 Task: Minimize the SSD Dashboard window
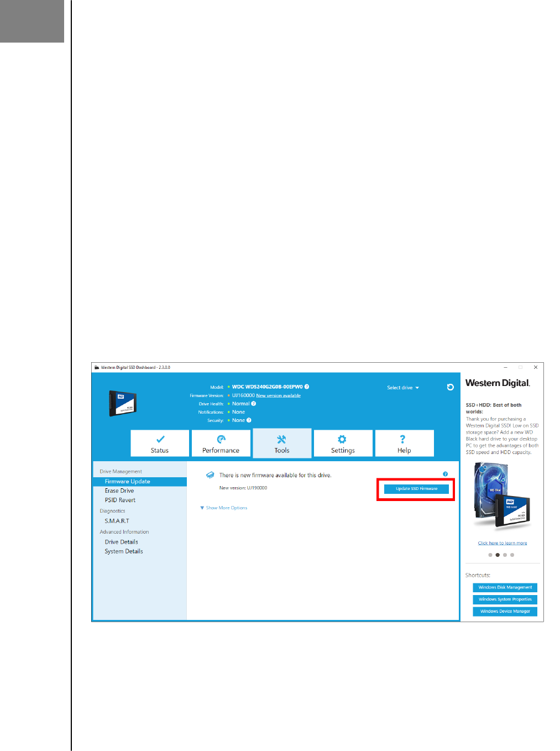(505, 367)
